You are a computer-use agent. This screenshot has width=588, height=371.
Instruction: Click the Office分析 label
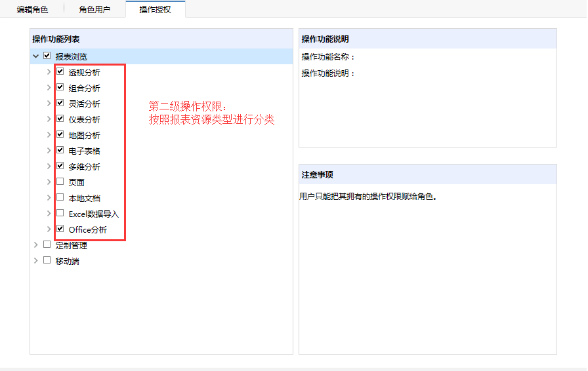click(88, 229)
